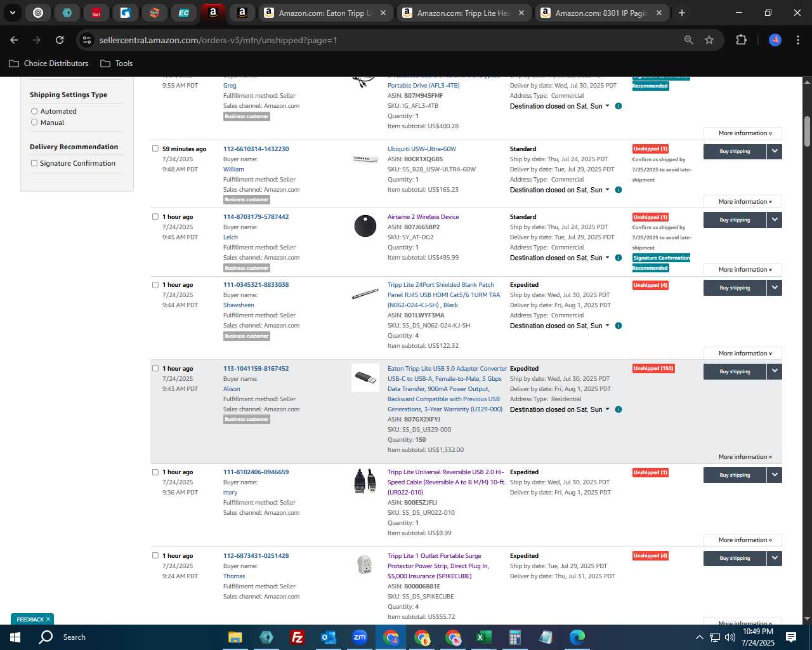The height and width of the screenshot is (650, 812).
Task: Show info icon for William's order destination
Action: click(619, 190)
